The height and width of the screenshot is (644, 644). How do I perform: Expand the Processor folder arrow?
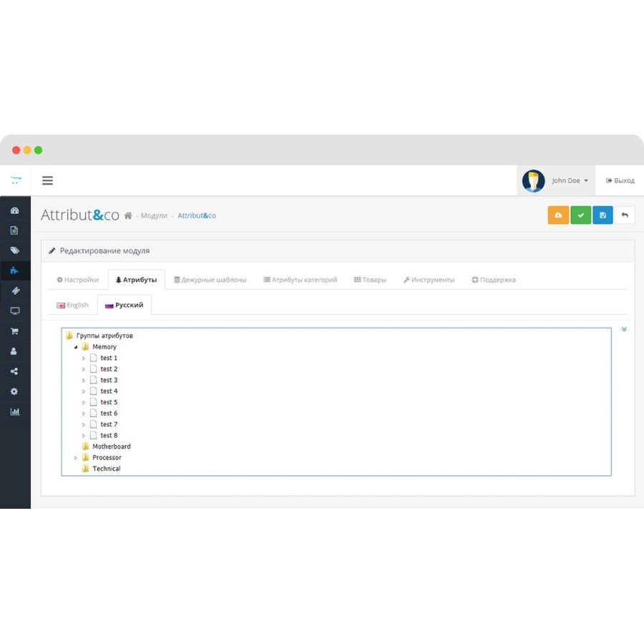click(76, 457)
